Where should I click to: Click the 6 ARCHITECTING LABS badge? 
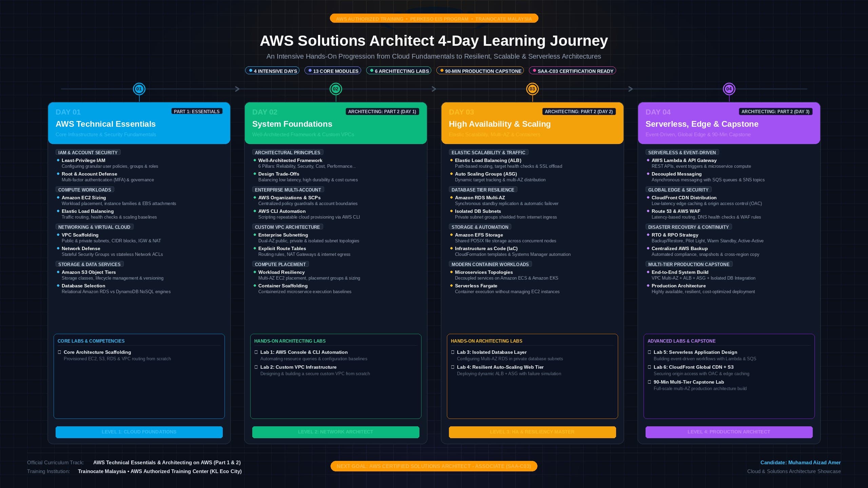click(399, 71)
